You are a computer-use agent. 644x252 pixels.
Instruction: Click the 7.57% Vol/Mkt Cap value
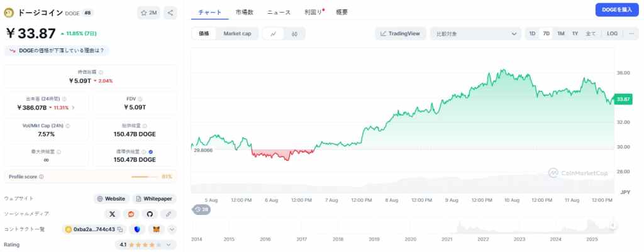tap(46, 134)
